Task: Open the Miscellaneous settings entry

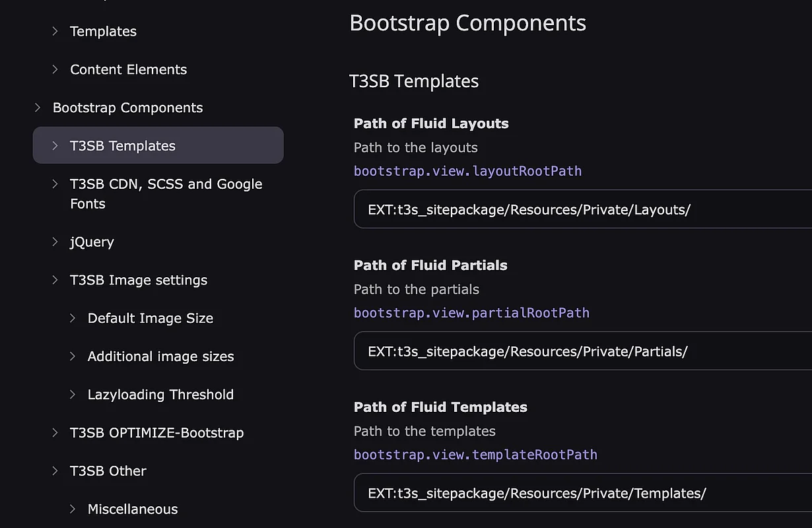Action: [x=133, y=509]
